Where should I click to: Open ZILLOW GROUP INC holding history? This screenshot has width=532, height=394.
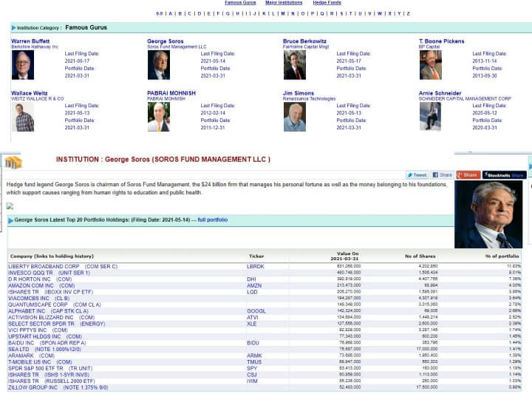(58, 387)
